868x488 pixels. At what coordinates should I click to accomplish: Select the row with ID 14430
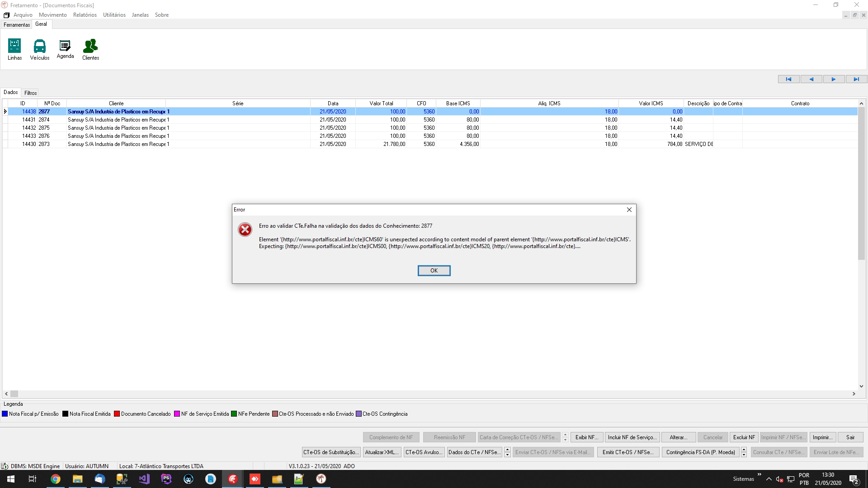click(429, 144)
